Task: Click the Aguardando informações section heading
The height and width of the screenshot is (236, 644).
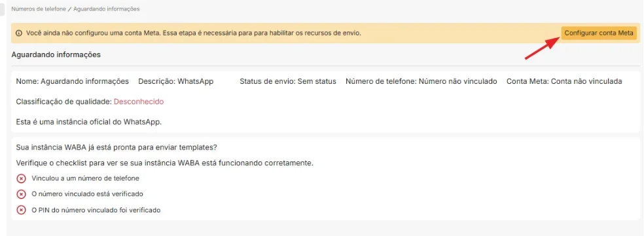Action: coord(56,54)
